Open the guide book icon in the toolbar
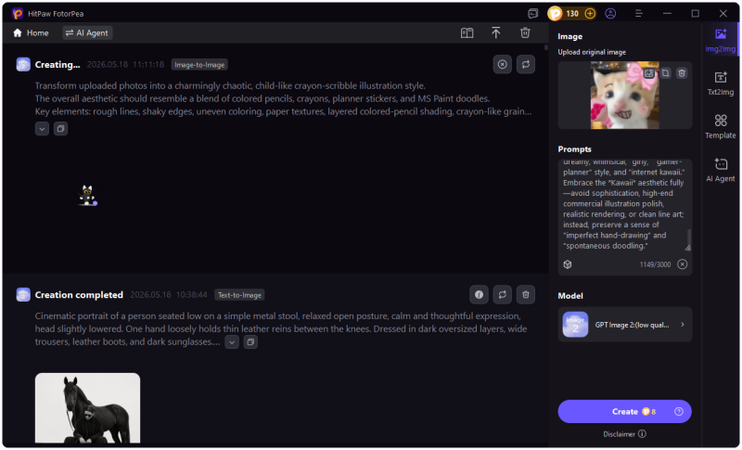 pos(467,33)
